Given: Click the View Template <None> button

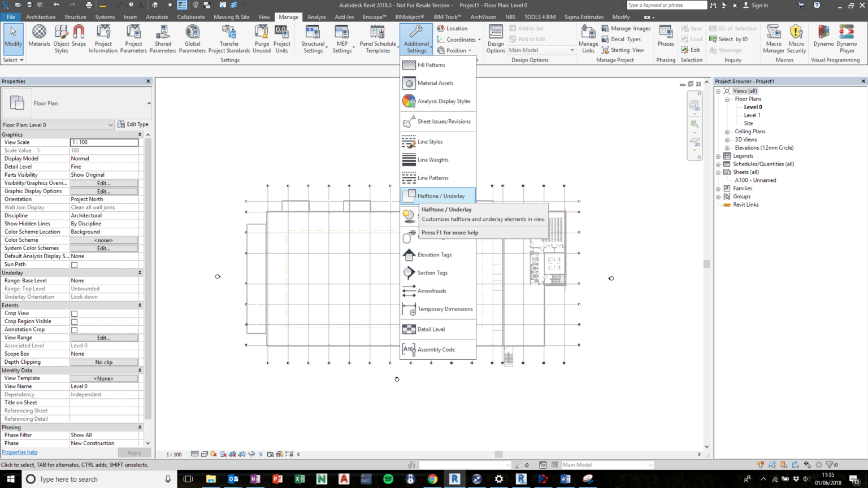Looking at the screenshot, I should pyautogui.click(x=104, y=378).
